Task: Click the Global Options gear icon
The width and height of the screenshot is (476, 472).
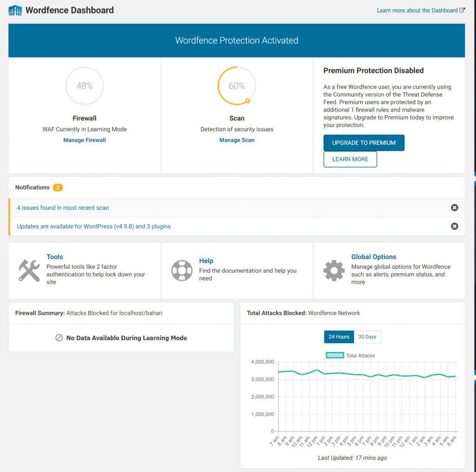Action: [334, 270]
